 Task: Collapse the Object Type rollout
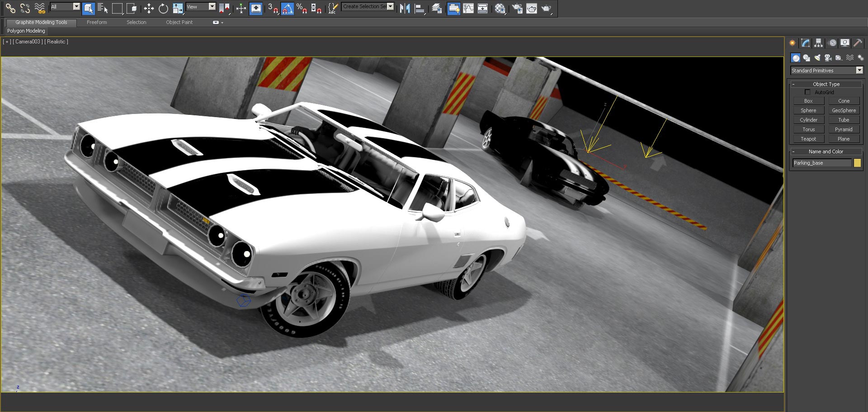point(826,84)
